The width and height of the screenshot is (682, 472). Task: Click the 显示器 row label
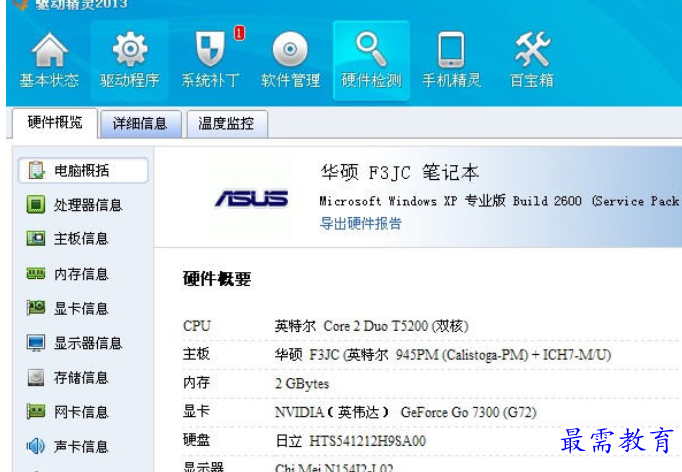(x=204, y=467)
